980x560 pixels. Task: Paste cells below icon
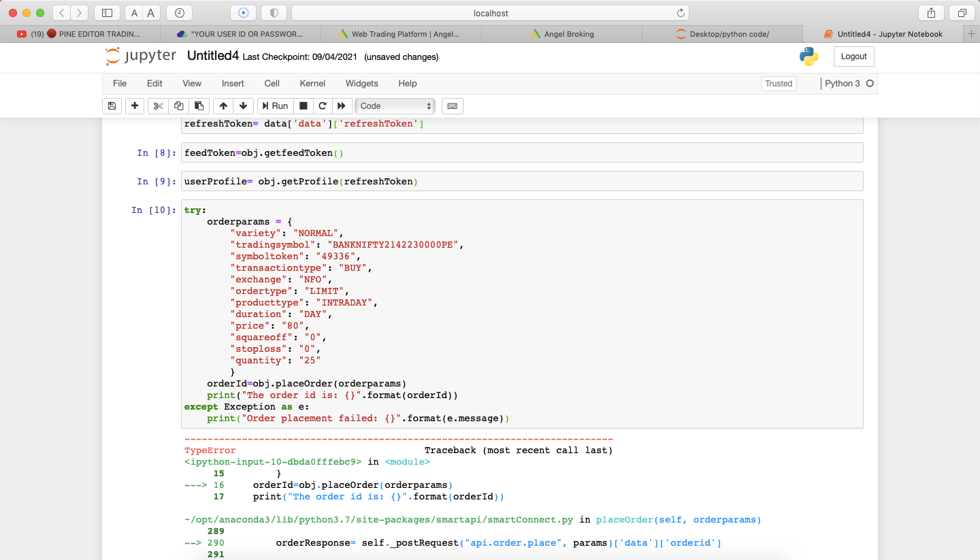tap(199, 105)
